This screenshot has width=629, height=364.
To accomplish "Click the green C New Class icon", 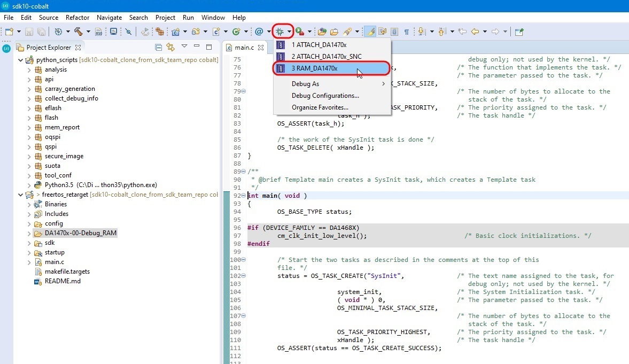I will tap(236, 32).
